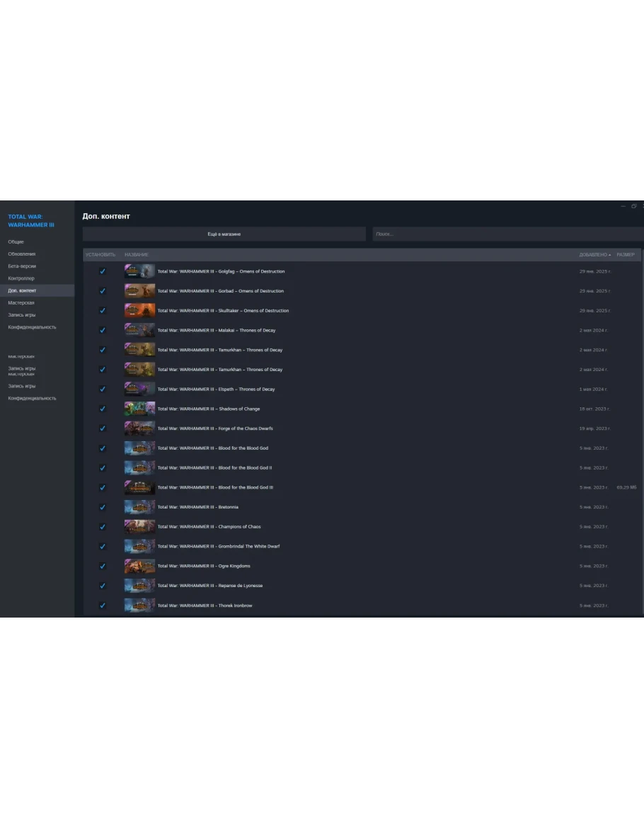
Task: Sort the list by РАЗМЕР column
Action: [626, 254]
